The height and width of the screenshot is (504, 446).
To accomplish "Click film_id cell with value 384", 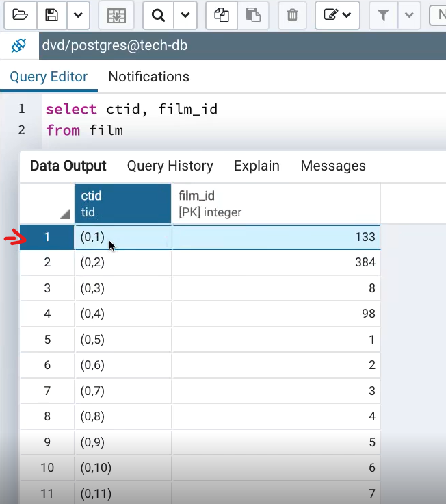I will click(x=276, y=262).
